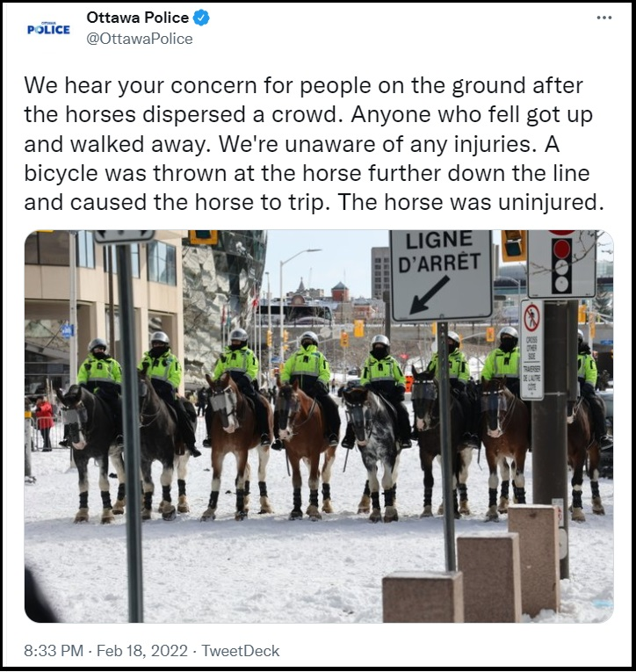Click the red-jacketed bystander in photo
Image resolution: width=636 pixels, height=672 pixels.
(x=45, y=423)
